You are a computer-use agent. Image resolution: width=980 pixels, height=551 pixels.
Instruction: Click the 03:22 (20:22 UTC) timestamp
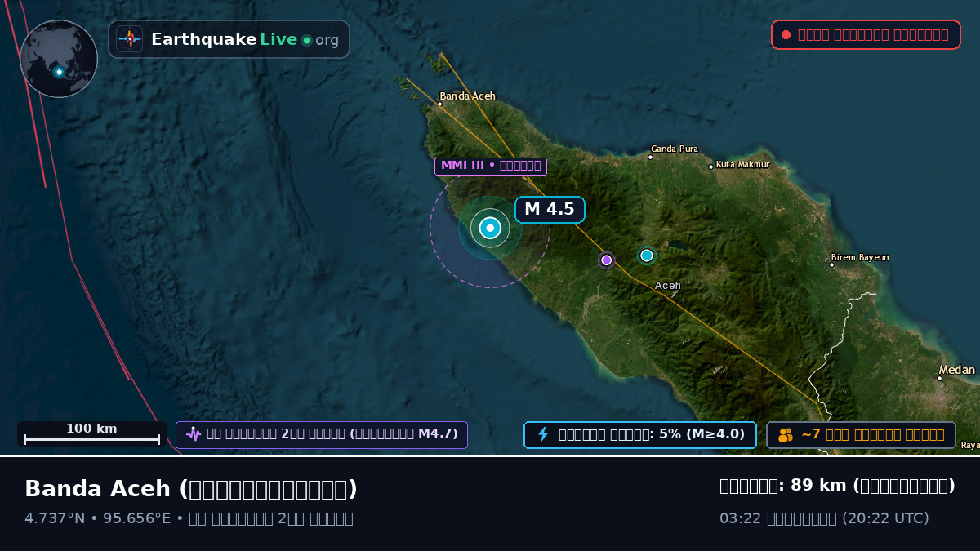point(824,518)
